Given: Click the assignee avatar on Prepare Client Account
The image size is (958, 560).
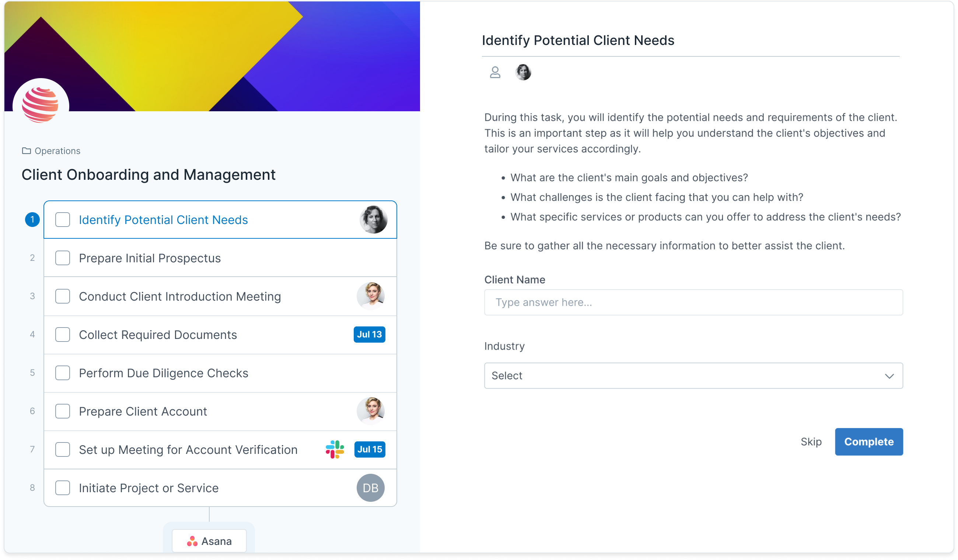Looking at the screenshot, I should (370, 411).
